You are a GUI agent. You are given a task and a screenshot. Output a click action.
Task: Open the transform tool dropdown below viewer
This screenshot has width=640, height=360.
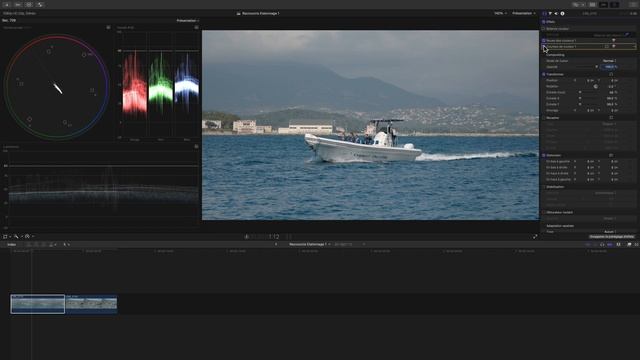7,236
